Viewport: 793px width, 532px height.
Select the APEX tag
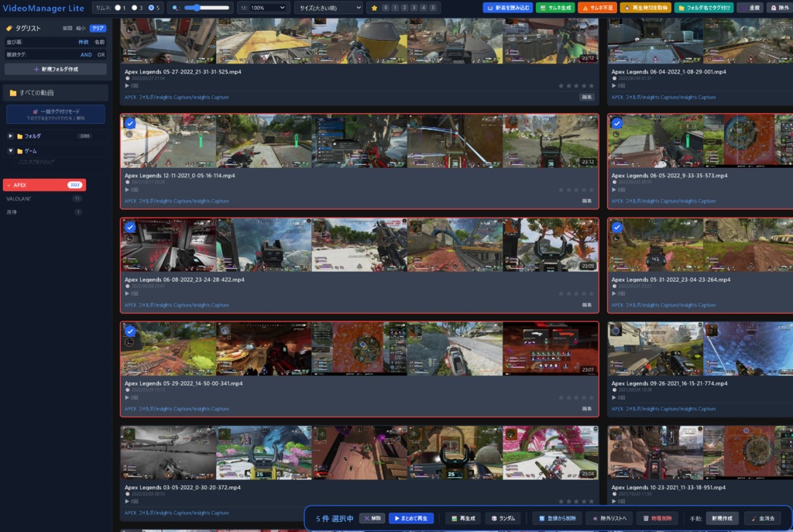click(x=44, y=185)
